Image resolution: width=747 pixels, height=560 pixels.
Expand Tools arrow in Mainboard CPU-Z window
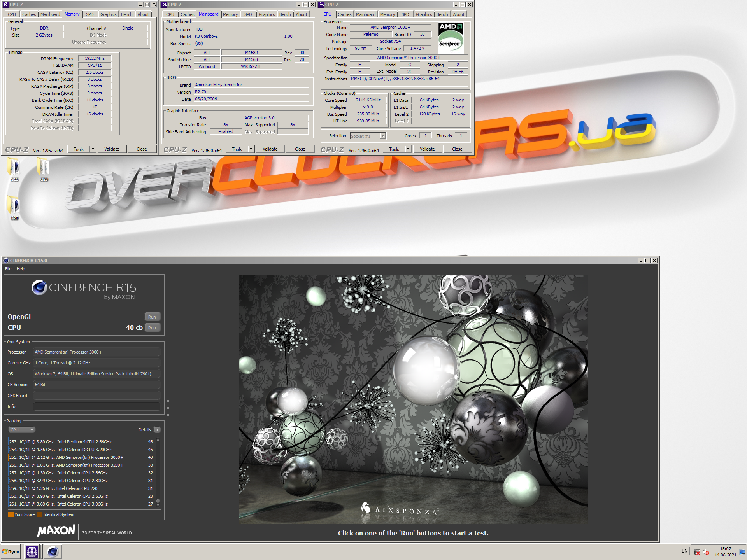(x=251, y=149)
